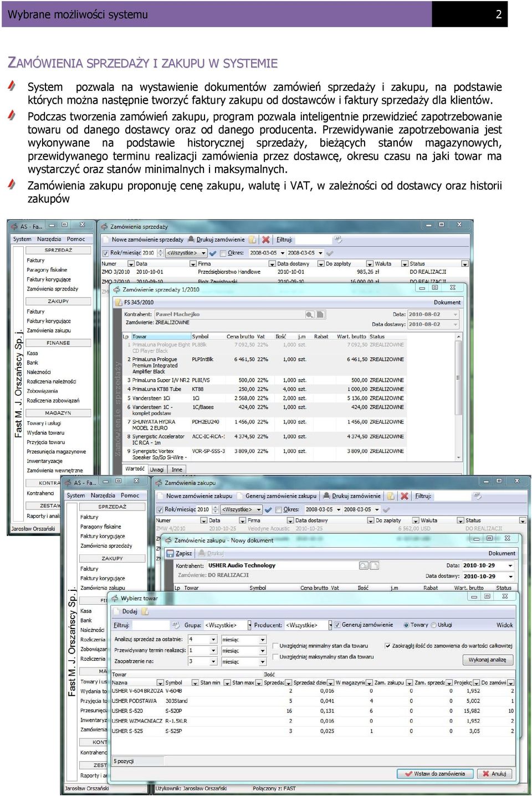Switch to Inne tab in sales order

177,470
